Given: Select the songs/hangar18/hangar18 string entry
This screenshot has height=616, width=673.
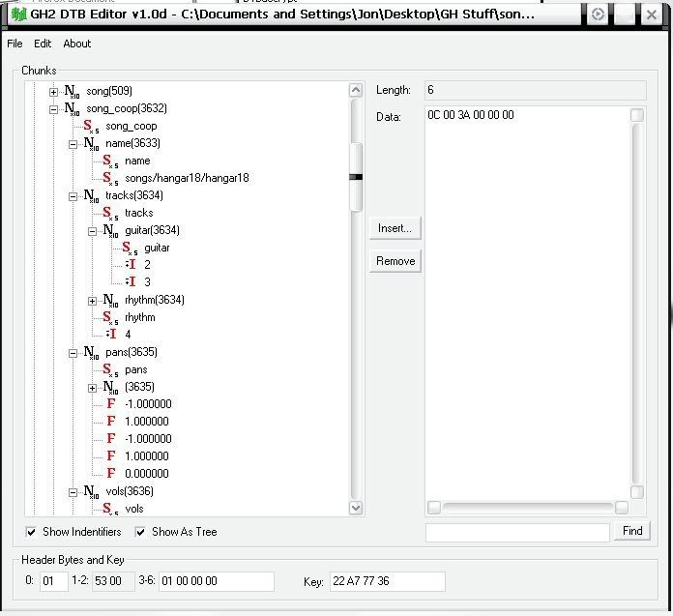Looking at the screenshot, I should tap(187, 178).
